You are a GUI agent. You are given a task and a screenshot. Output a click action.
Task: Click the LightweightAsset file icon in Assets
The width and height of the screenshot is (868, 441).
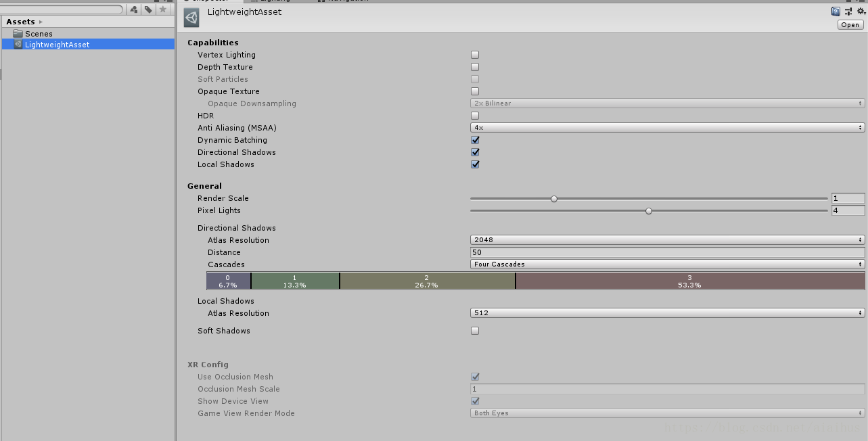(18, 44)
